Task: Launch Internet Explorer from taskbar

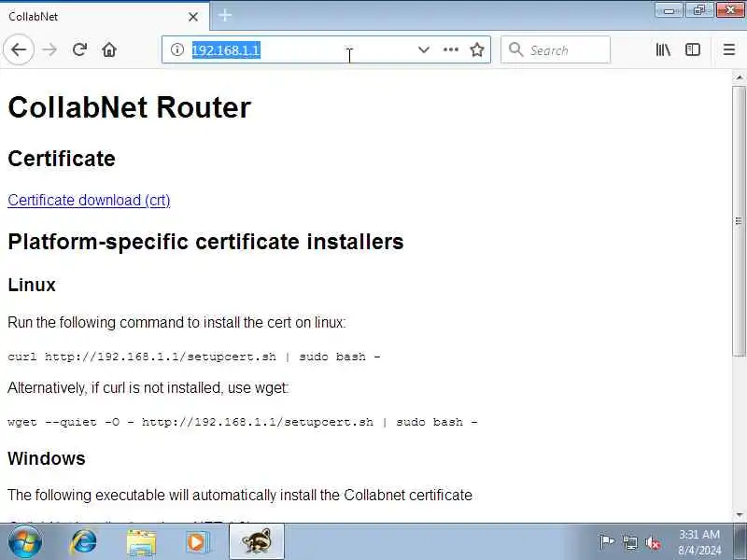Action: click(x=84, y=541)
